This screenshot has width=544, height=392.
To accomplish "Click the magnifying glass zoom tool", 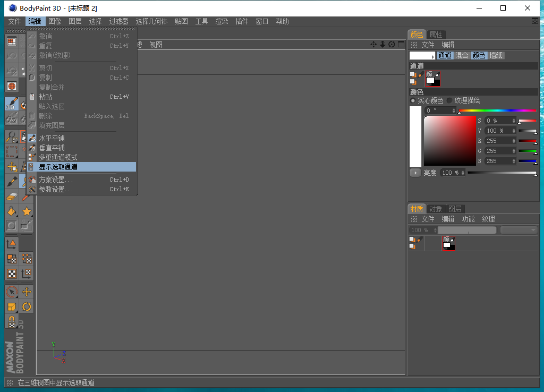I will click(12, 137).
